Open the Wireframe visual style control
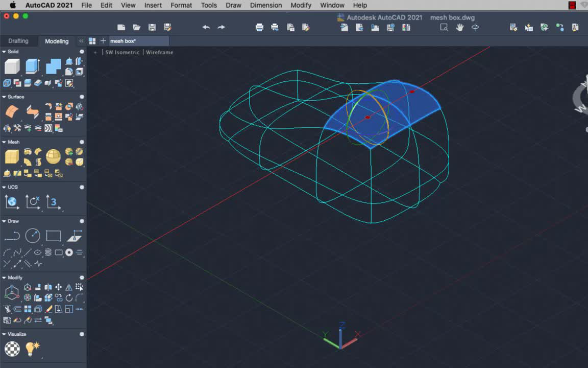This screenshot has width=588, height=368. click(x=159, y=52)
